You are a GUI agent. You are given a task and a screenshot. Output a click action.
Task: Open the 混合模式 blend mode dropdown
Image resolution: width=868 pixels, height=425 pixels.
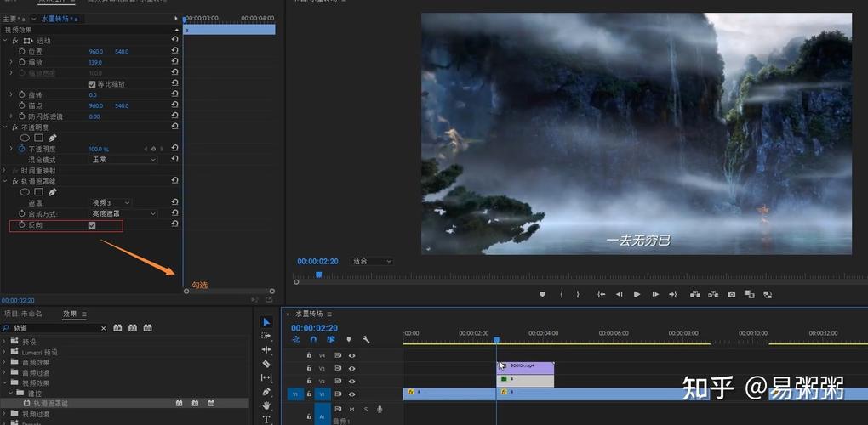click(x=123, y=160)
